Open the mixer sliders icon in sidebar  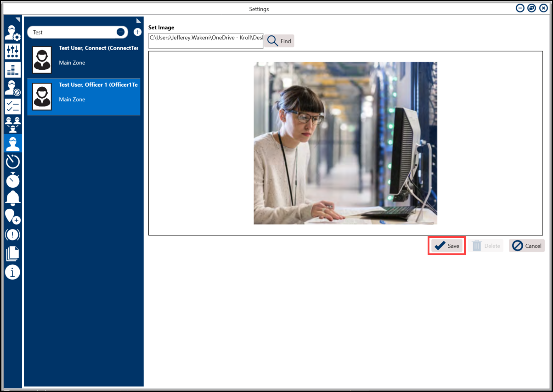click(12, 51)
